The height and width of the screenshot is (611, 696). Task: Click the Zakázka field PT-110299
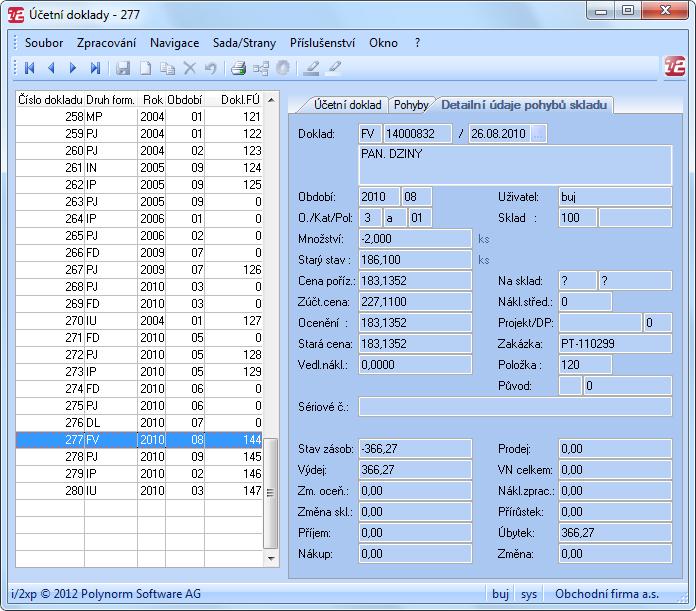pyautogui.click(x=615, y=344)
